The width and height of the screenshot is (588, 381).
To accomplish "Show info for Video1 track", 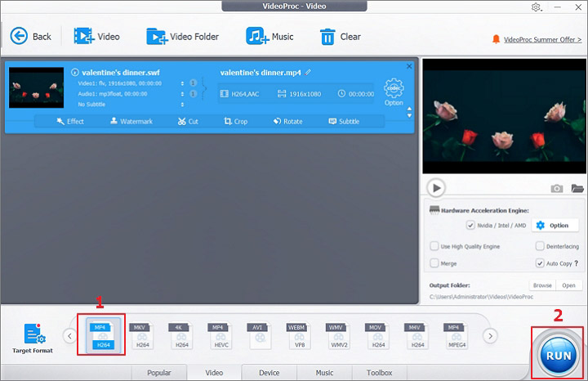I will click(x=193, y=83).
